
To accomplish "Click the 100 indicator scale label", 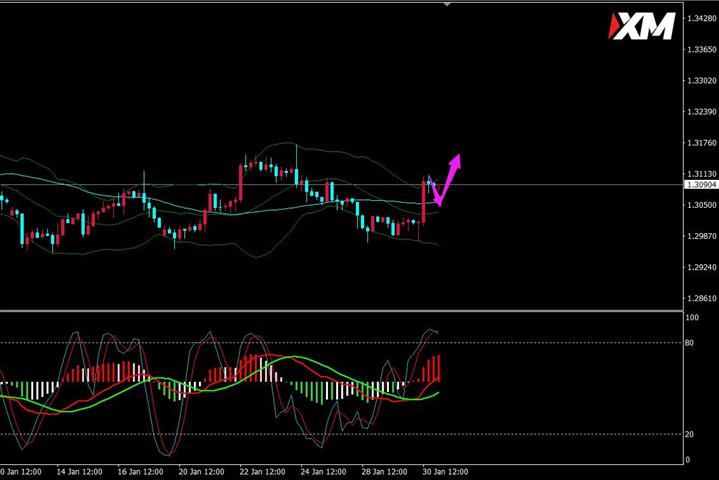I will pos(692,317).
